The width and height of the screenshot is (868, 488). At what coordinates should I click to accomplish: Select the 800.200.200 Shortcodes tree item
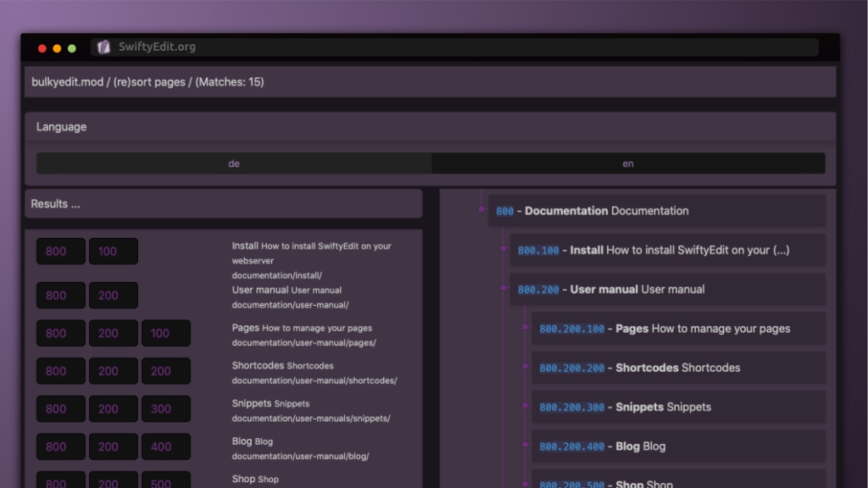[679, 368]
